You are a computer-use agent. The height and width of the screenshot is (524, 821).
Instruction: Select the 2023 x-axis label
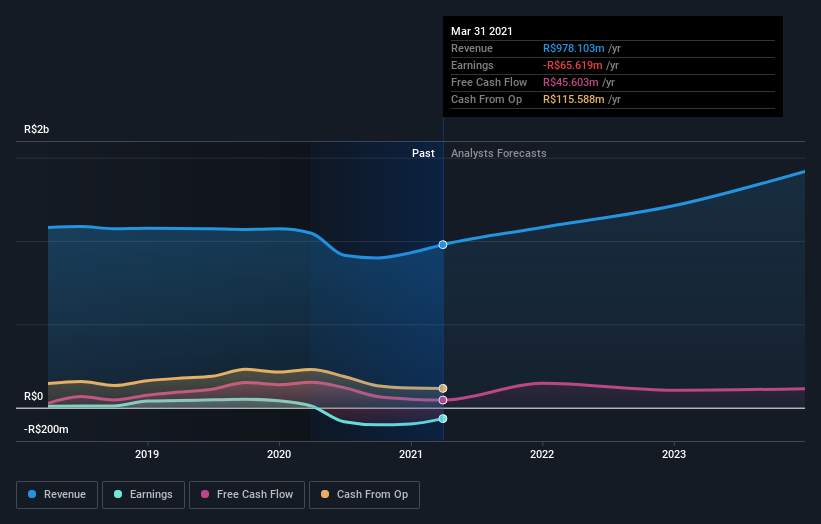pyautogui.click(x=674, y=454)
